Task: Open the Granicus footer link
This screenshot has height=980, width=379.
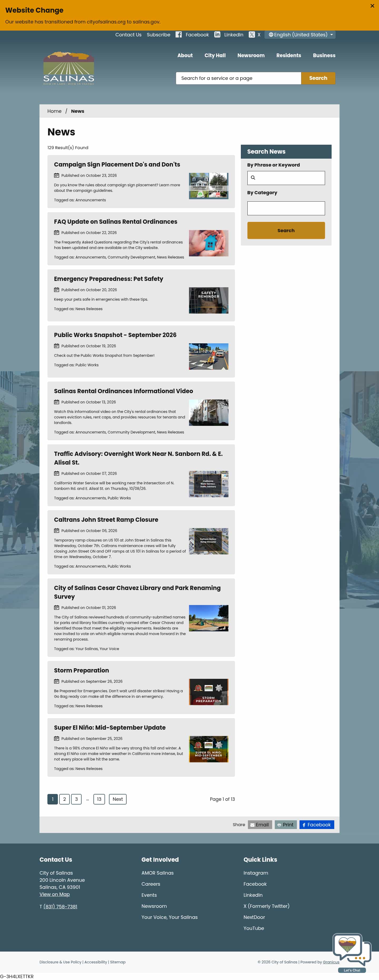Action: [x=331, y=962]
